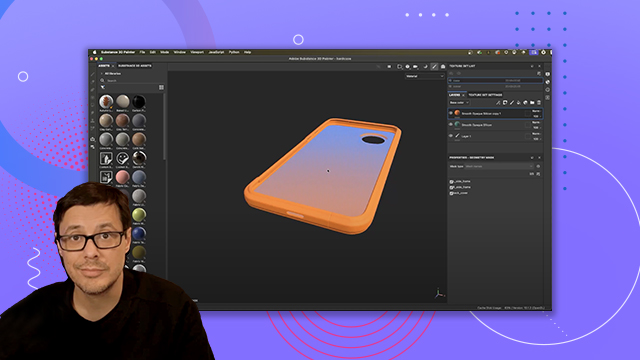This screenshot has height=360, width=640.
Task: Close the Assets tab
Action: point(113,66)
